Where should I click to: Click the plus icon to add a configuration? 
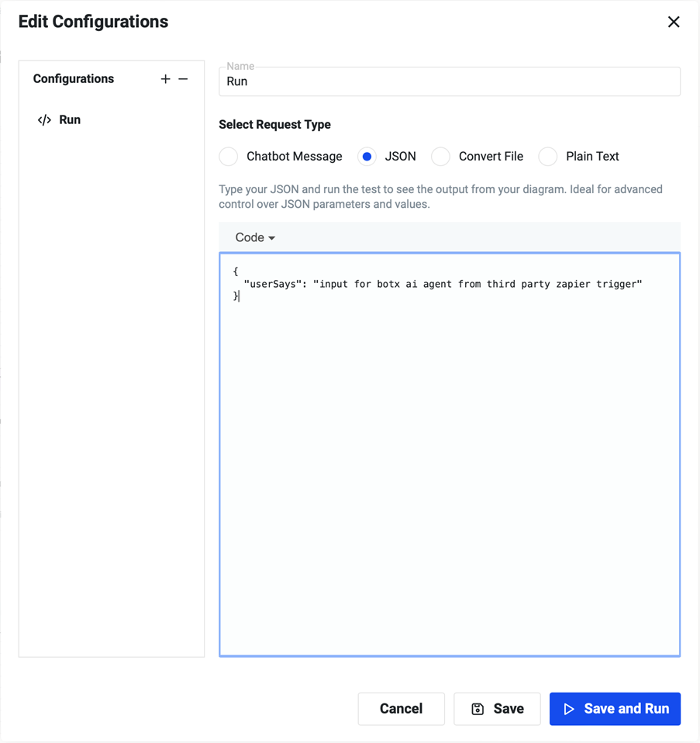[x=165, y=78]
